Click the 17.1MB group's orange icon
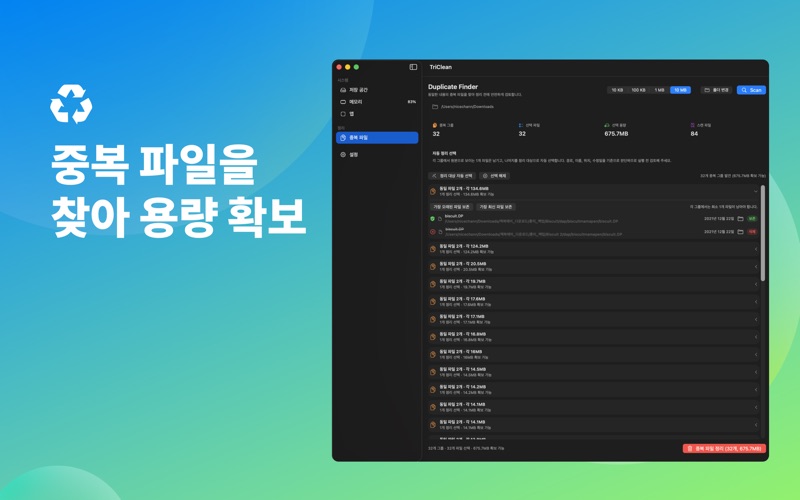This screenshot has width=800, height=500. coord(433,319)
